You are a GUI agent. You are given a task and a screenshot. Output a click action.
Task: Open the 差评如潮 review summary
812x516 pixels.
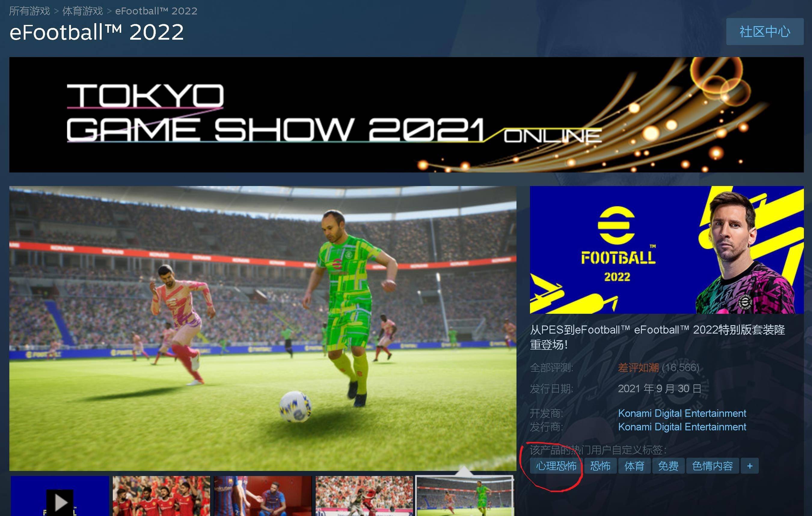point(638,367)
